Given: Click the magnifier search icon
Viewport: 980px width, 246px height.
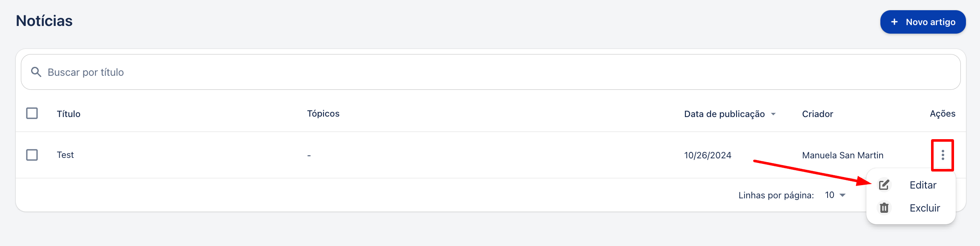Looking at the screenshot, I should (x=36, y=72).
